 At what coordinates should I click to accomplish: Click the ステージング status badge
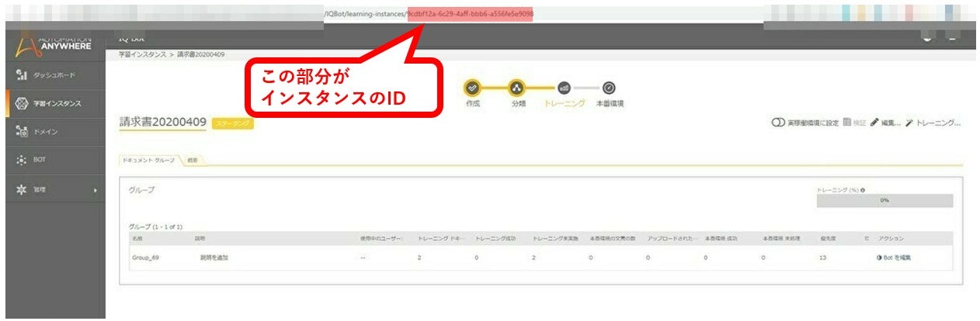click(232, 123)
